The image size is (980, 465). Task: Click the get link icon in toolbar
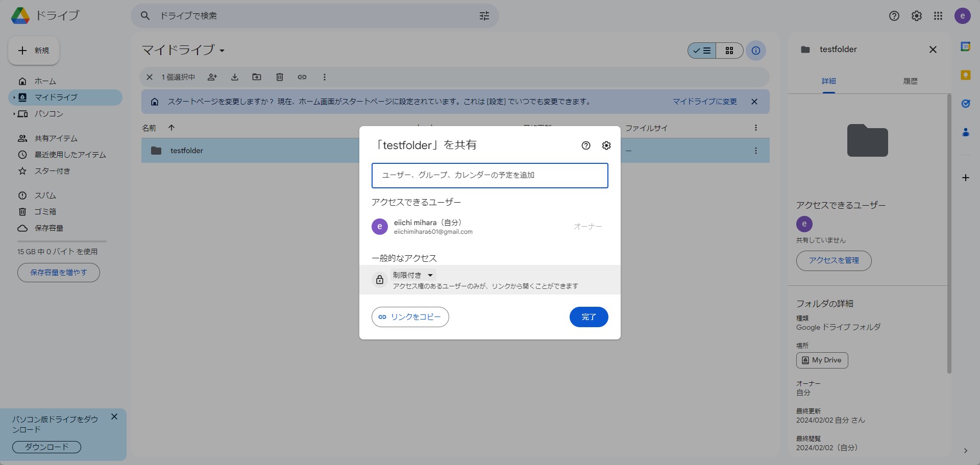coord(302,77)
